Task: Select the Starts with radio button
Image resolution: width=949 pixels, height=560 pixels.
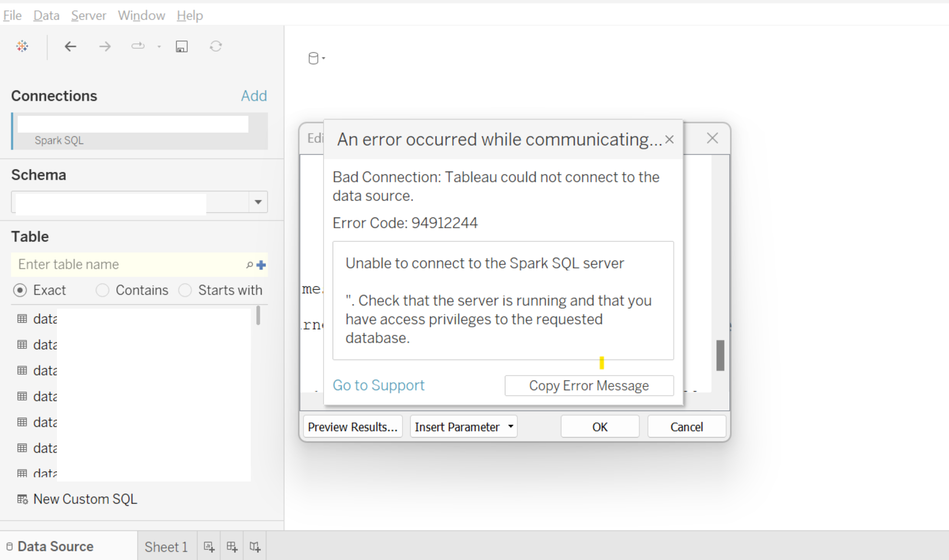Action: pos(185,290)
